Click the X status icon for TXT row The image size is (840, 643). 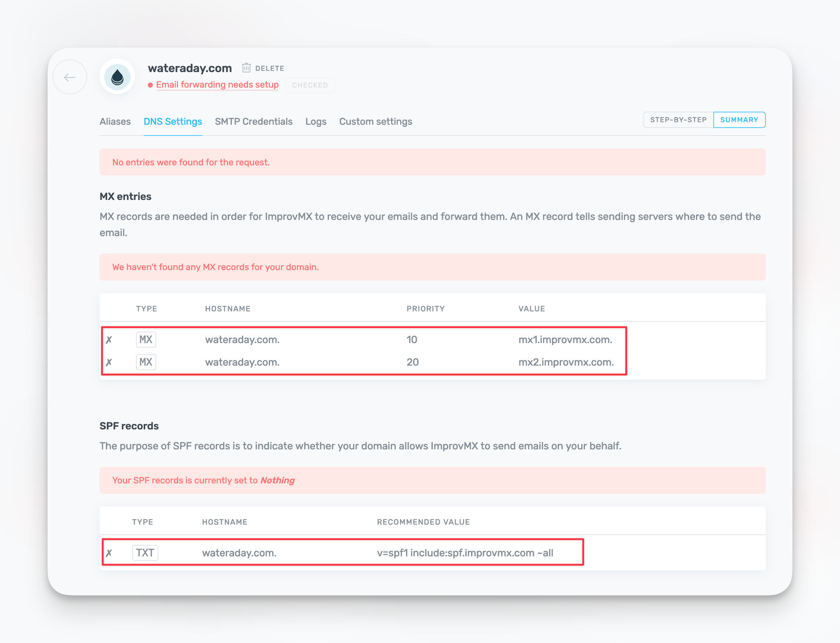(109, 553)
